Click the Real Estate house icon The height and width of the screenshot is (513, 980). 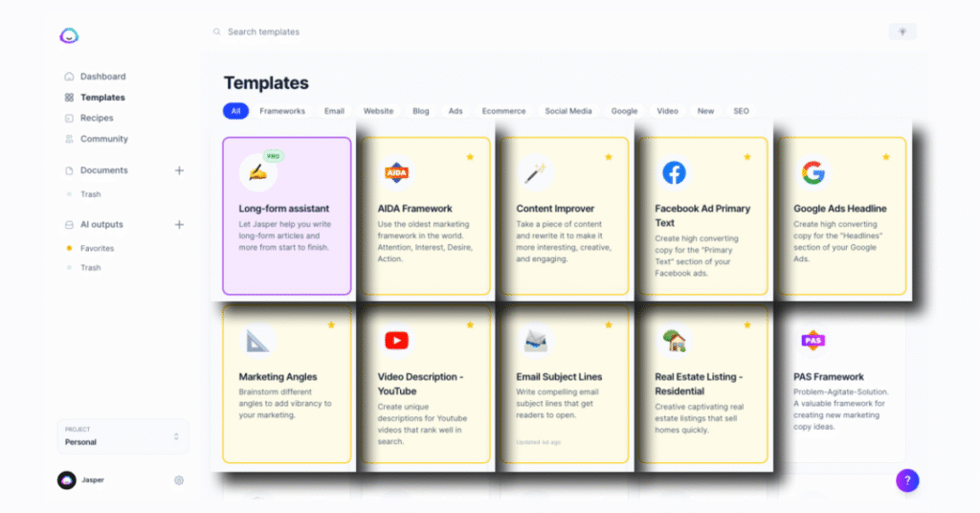[674, 341]
